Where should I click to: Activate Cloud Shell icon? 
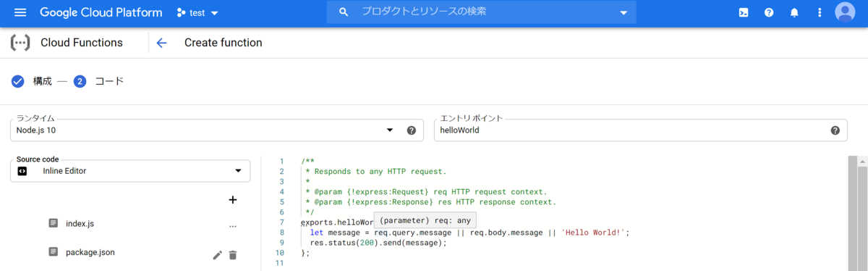744,12
